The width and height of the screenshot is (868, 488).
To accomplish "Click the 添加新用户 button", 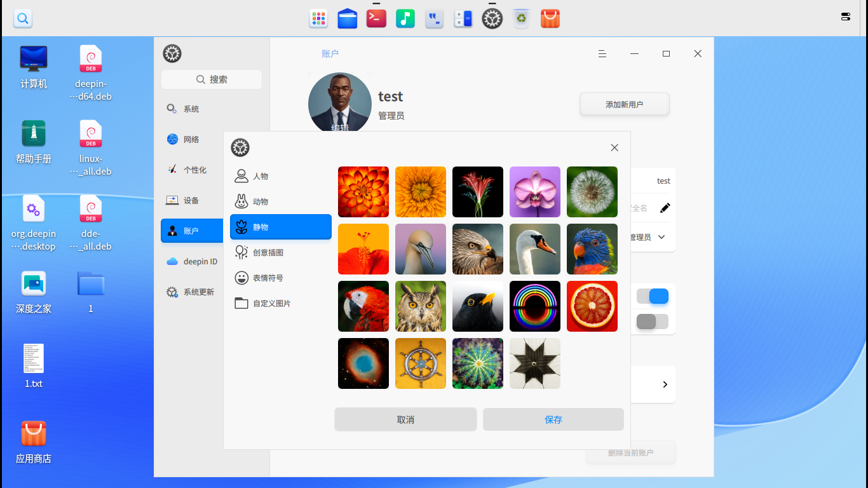I will [x=625, y=104].
